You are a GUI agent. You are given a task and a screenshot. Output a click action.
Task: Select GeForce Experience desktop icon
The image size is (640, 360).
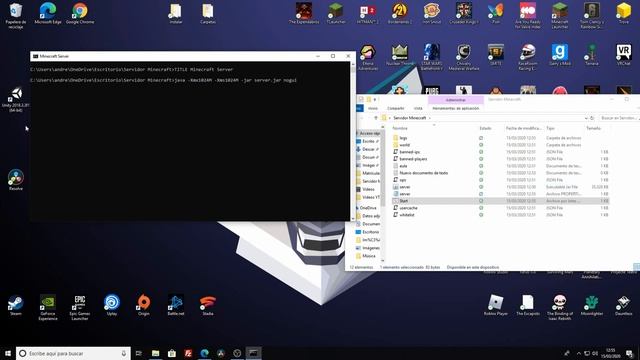48,307
